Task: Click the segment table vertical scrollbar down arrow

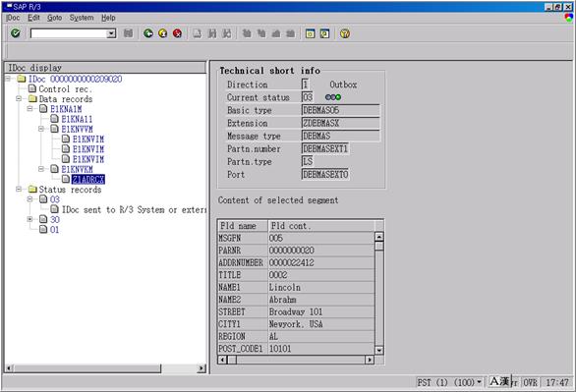Action: click(379, 350)
